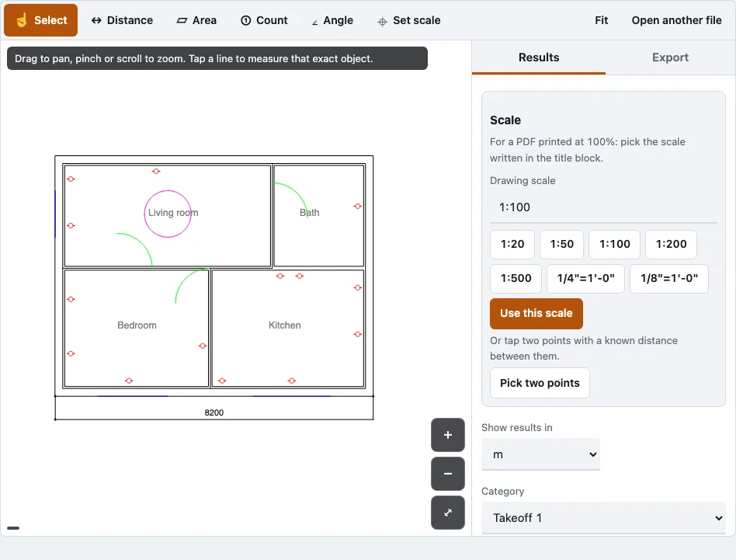Select the Angle tool
Screen dimensions: 736x560
(332, 20)
